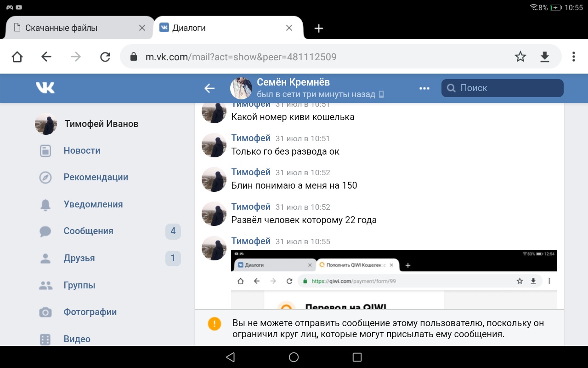Open Тимофей Иванов profile in sidebar
588x368 pixels.
[x=101, y=124]
